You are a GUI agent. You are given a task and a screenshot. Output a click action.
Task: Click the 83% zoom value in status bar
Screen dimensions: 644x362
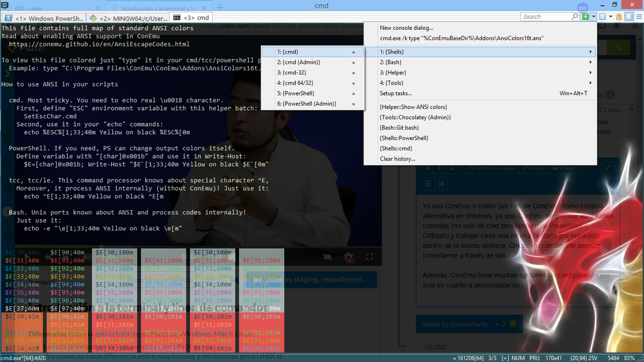[x=629, y=358]
